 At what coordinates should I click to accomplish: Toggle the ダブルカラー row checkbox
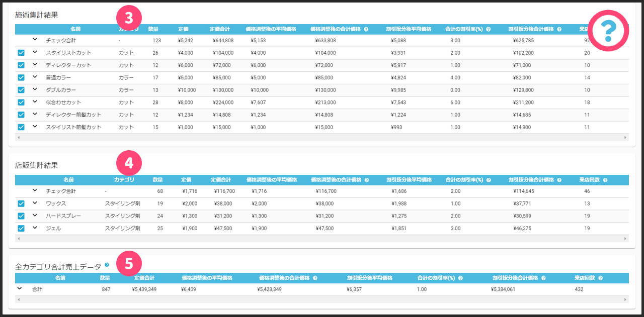[21, 90]
